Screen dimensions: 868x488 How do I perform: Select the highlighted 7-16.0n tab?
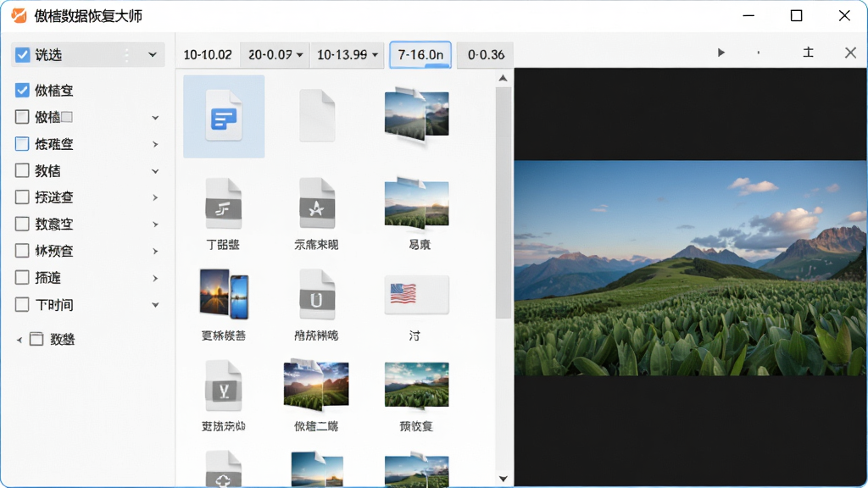420,55
